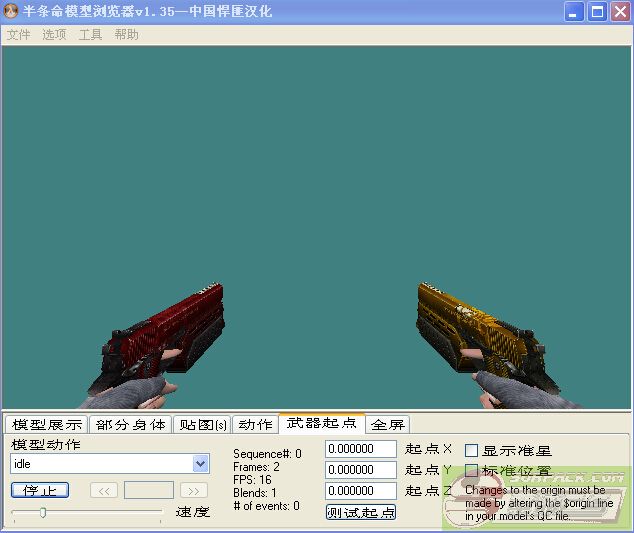Image resolution: width=634 pixels, height=533 pixels.
Task: Click the 起点 X origin input field
Action: [x=361, y=449]
